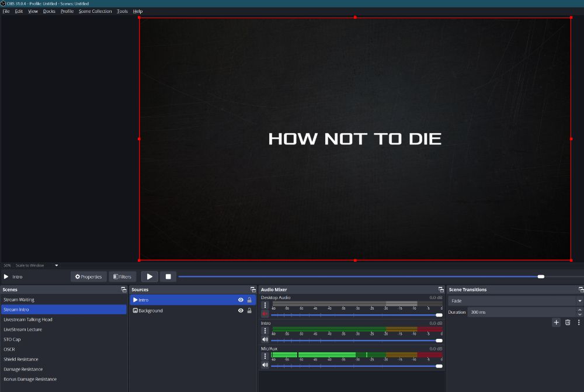Select the Livestream Talking Head scene
The image size is (584, 392).
64,320
